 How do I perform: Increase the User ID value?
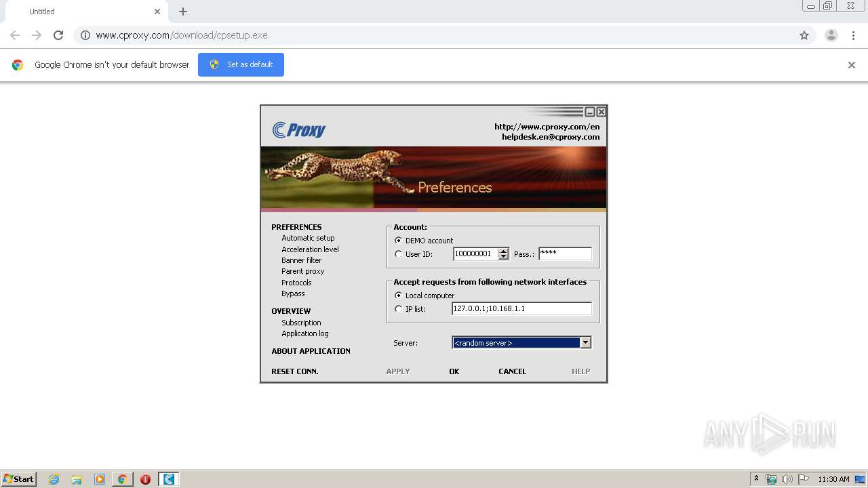[x=503, y=251]
